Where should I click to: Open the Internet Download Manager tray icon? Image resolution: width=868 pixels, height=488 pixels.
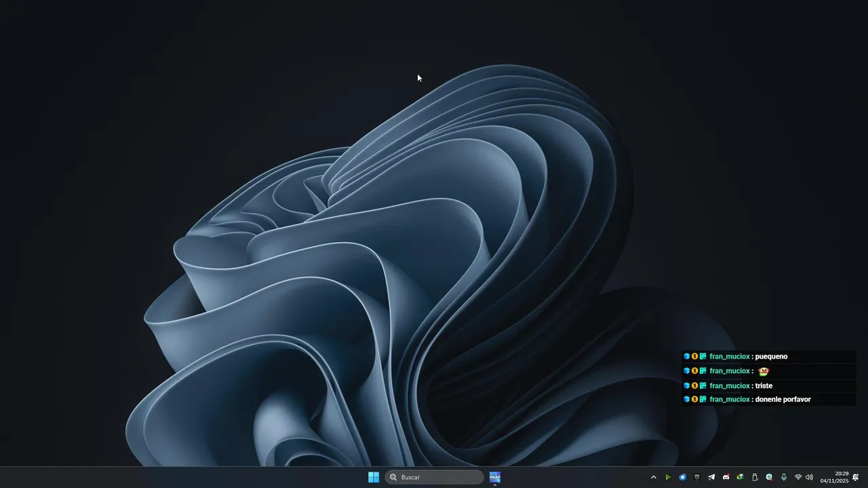click(741, 477)
